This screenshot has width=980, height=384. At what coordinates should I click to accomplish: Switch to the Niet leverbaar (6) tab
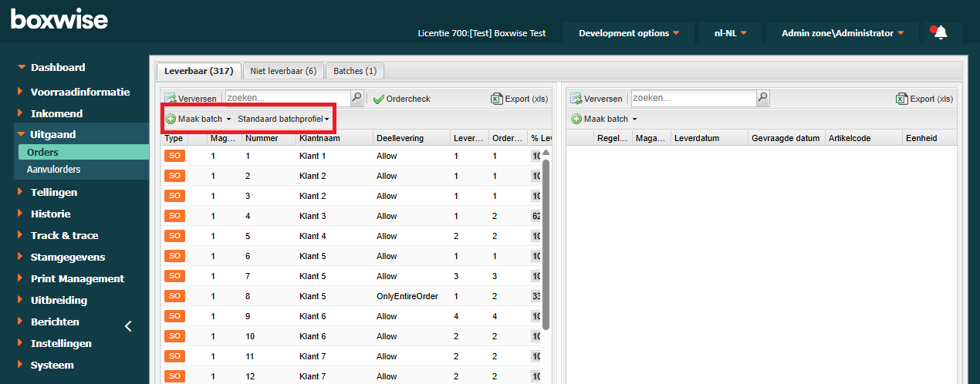click(x=283, y=71)
